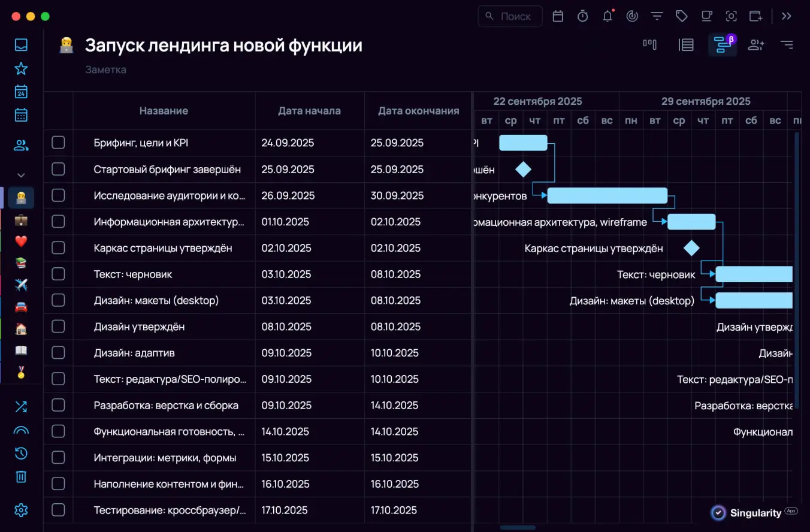This screenshot has height=532, width=810.
Task: Open the trash bin in sidebar
Action: (x=21, y=477)
